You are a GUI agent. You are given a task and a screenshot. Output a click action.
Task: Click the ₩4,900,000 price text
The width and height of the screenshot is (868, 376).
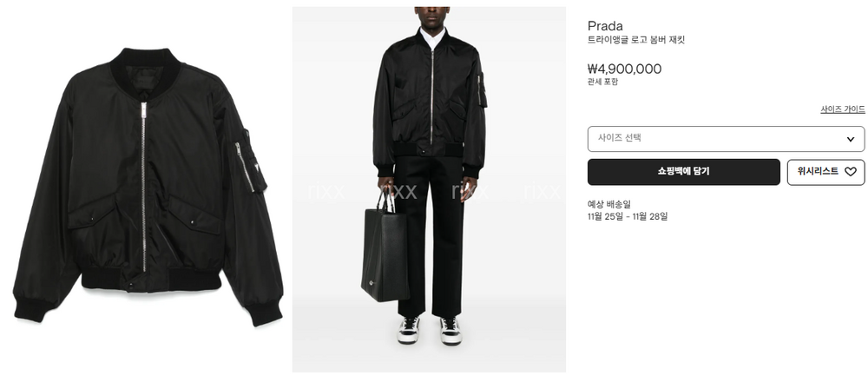624,69
